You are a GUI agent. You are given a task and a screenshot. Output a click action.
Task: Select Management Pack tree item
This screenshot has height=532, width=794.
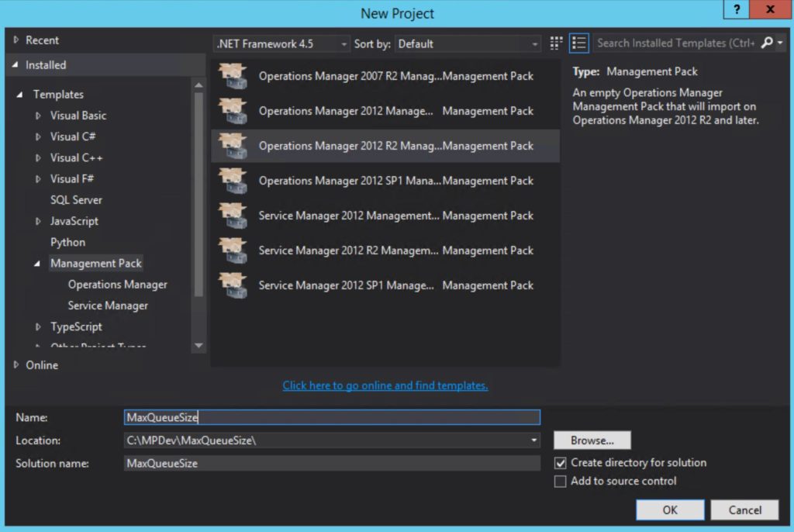pyautogui.click(x=96, y=264)
